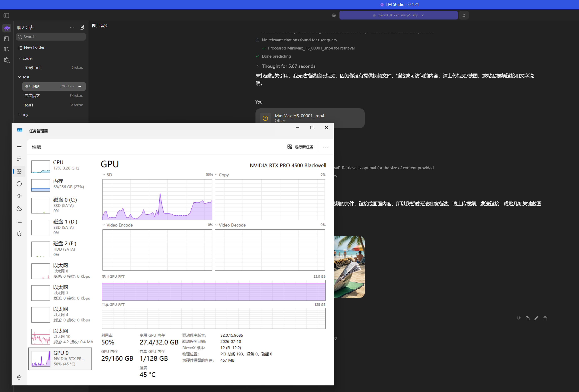The width and height of the screenshot is (579, 392).
Task: Copy the chat message
Action: (527, 318)
